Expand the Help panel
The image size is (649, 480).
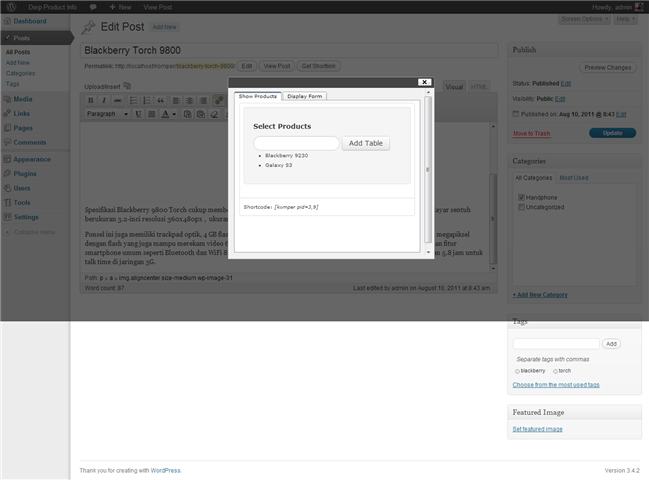pyautogui.click(x=625, y=19)
